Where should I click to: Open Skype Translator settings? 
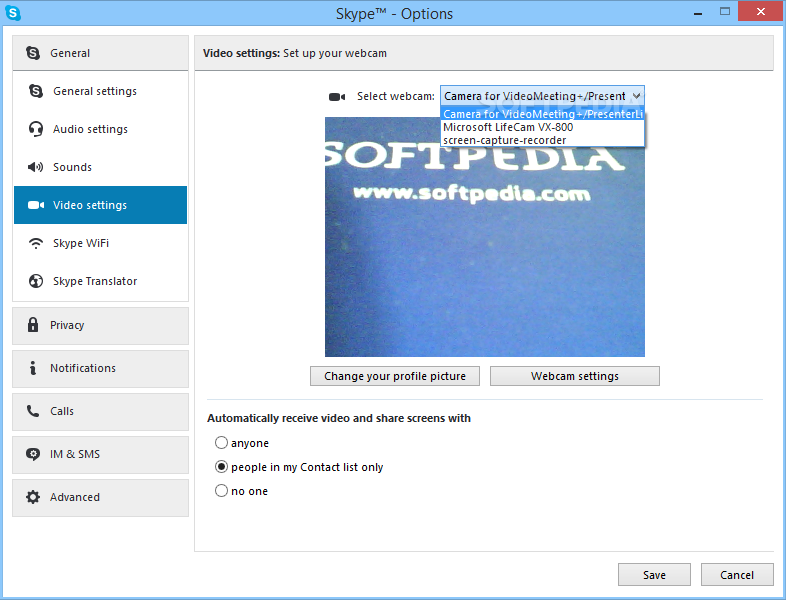[100, 281]
